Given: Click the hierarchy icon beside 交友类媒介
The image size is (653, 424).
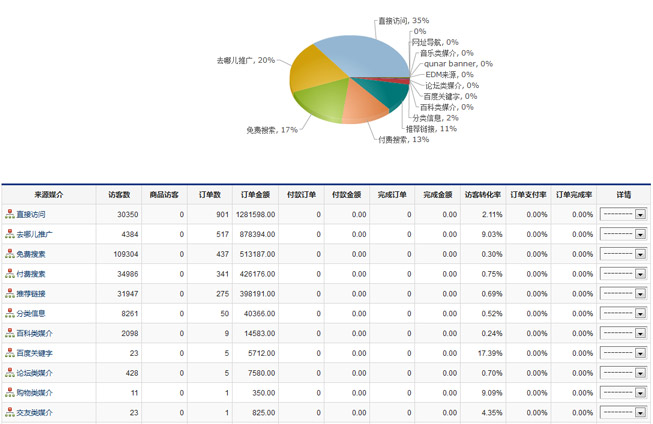Looking at the screenshot, I should (10, 412).
